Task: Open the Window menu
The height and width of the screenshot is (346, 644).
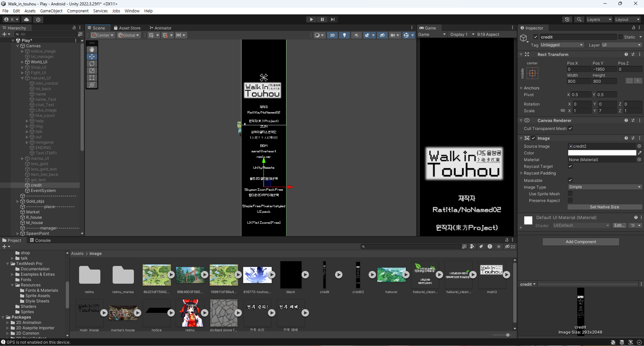Action: tap(132, 11)
